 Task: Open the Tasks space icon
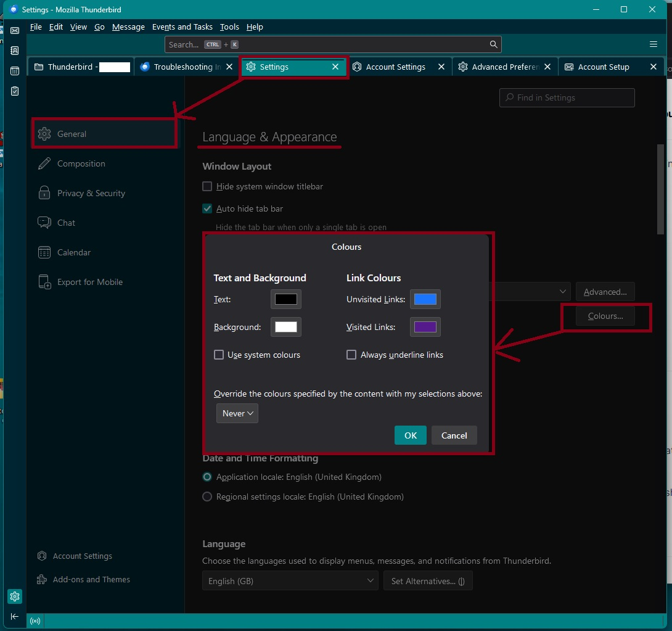(15, 91)
